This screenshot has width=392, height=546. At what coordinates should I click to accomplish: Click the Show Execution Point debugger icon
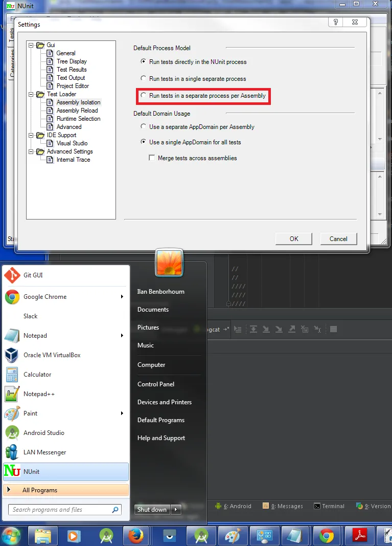[238, 329]
